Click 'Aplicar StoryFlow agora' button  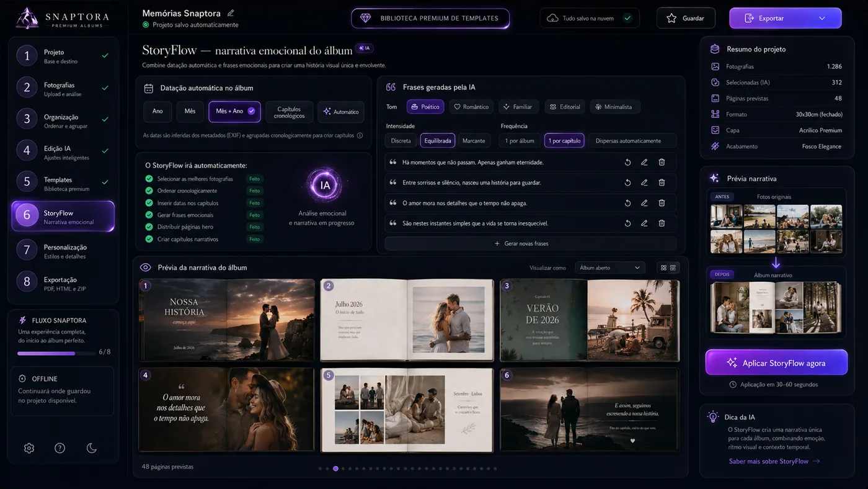coord(776,362)
